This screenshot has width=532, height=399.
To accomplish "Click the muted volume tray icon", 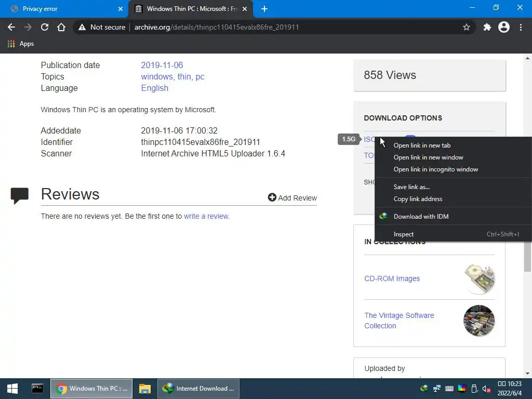I will click(486, 389).
